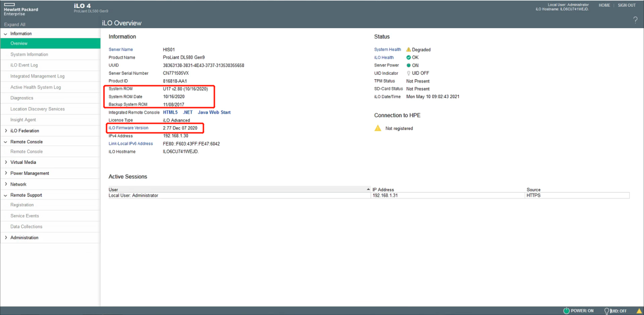Click the System Health degraded warning icon
The height and width of the screenshot is (315, 644).
click(409, 49)
